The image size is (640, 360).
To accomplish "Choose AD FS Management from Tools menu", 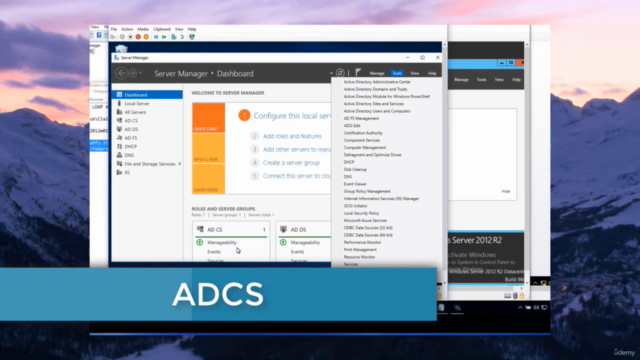I will (x=361, y=118).
